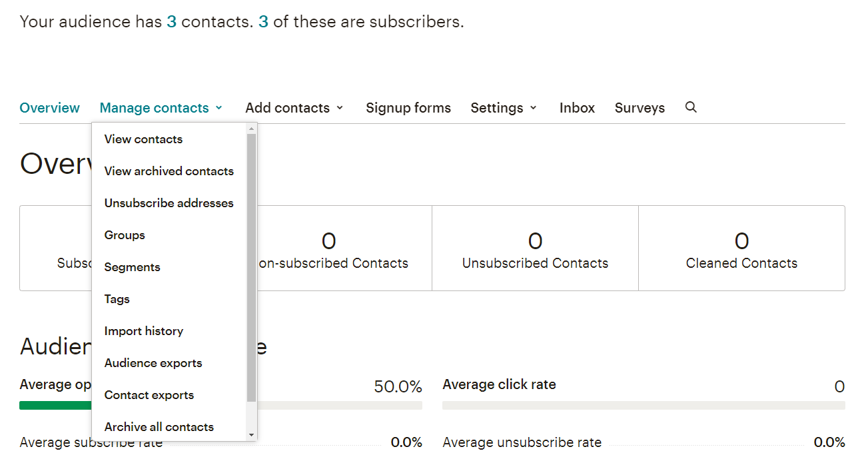
Task: Expand the Add contacts dropdown
Action: coord(294,108)
